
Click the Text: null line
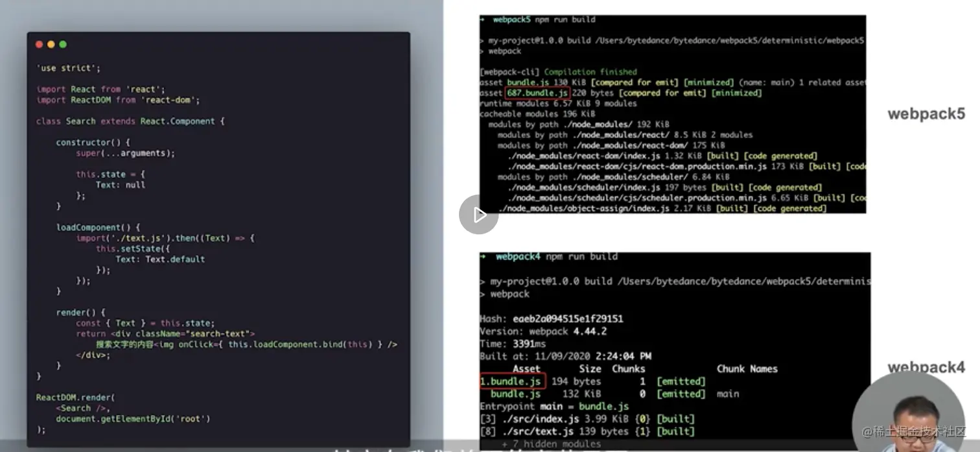[121, 185]
